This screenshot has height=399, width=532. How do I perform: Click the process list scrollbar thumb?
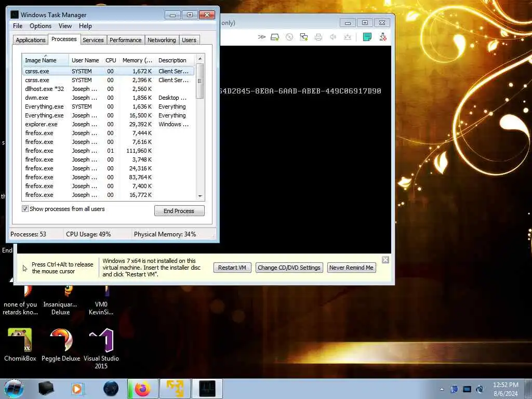[200, 81]
